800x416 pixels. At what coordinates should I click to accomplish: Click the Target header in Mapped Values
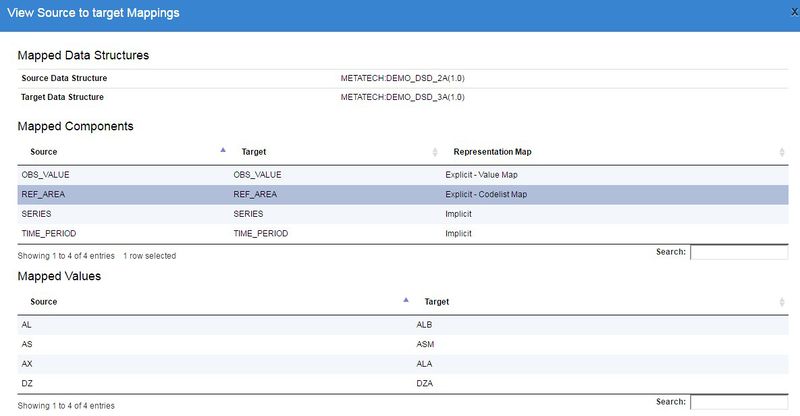(x=438, y=301)
